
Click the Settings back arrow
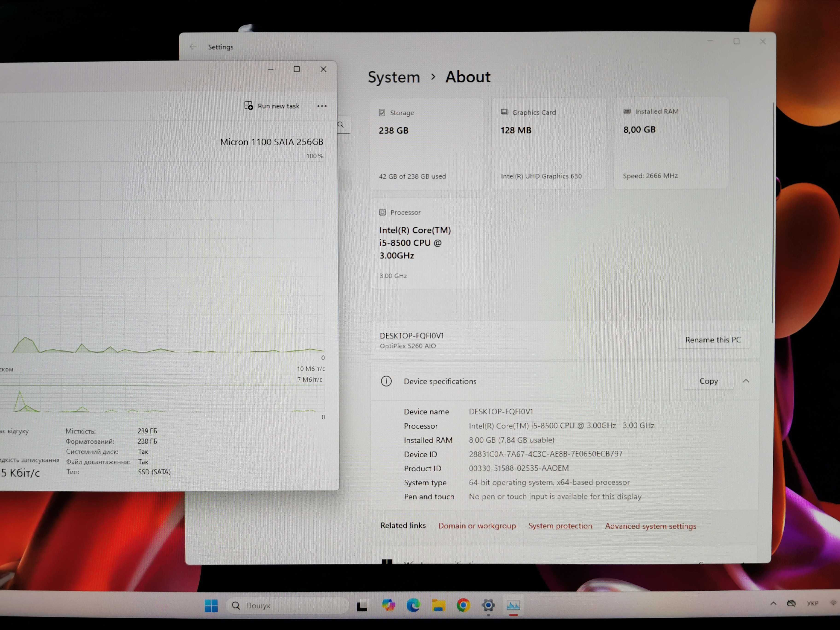(x=193, y=47)
